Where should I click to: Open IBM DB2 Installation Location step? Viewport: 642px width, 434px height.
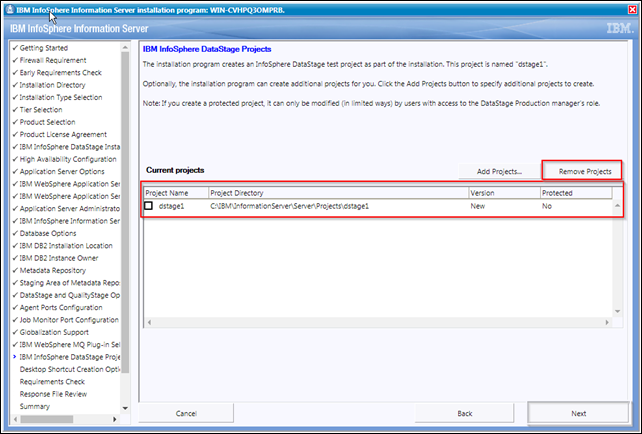pyautogui.click(x=66, y=246)
